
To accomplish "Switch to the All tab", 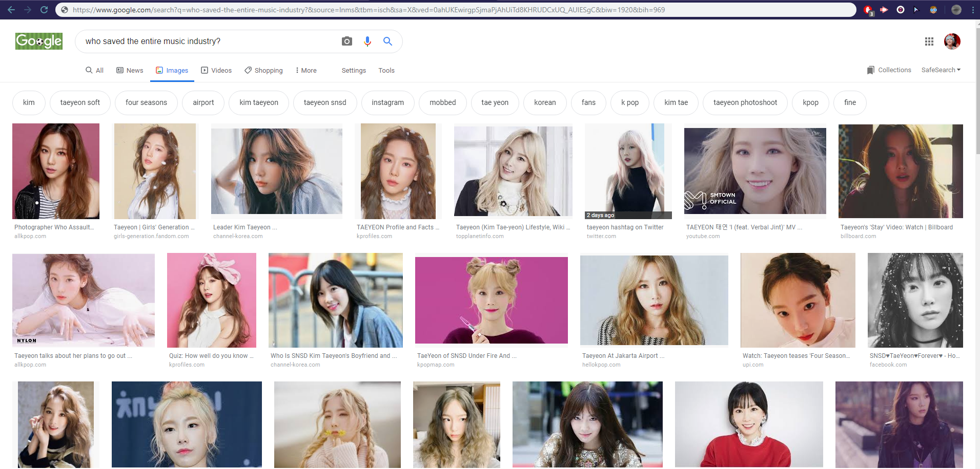I will point(94,71).
